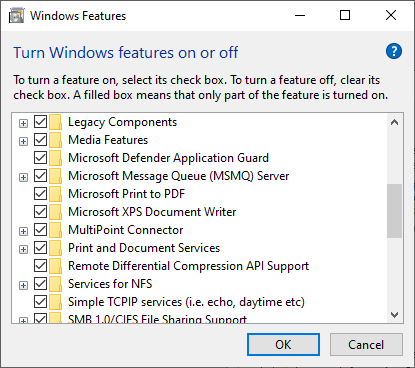This screenshot has width=415, height=368.
Task: Select the Microsoft Print to PDF label
Action: [126, 194]
